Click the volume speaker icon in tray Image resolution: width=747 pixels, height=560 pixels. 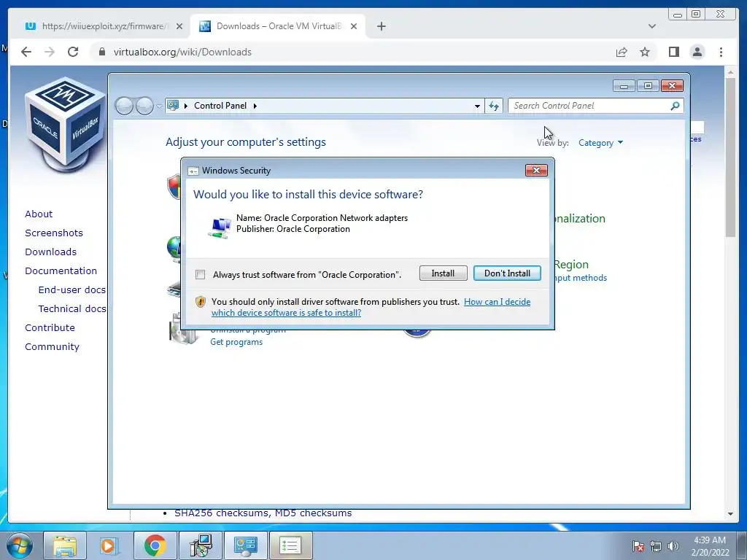[x=673, y=546]
